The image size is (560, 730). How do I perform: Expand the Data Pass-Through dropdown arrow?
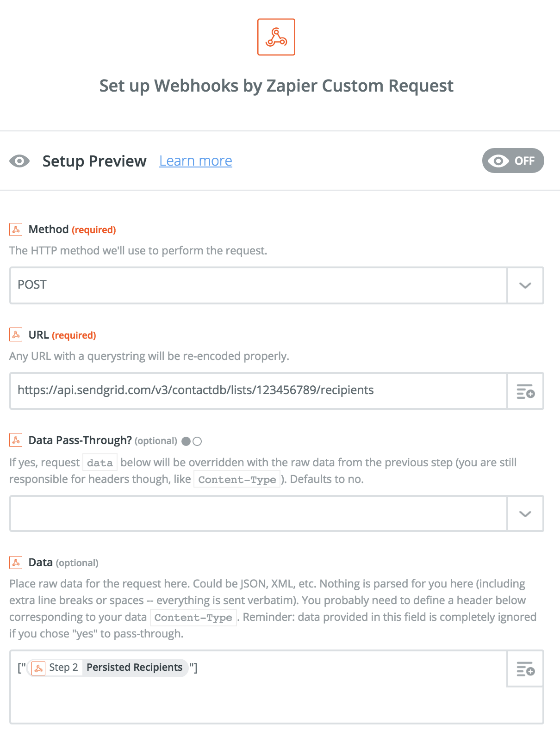525,514
